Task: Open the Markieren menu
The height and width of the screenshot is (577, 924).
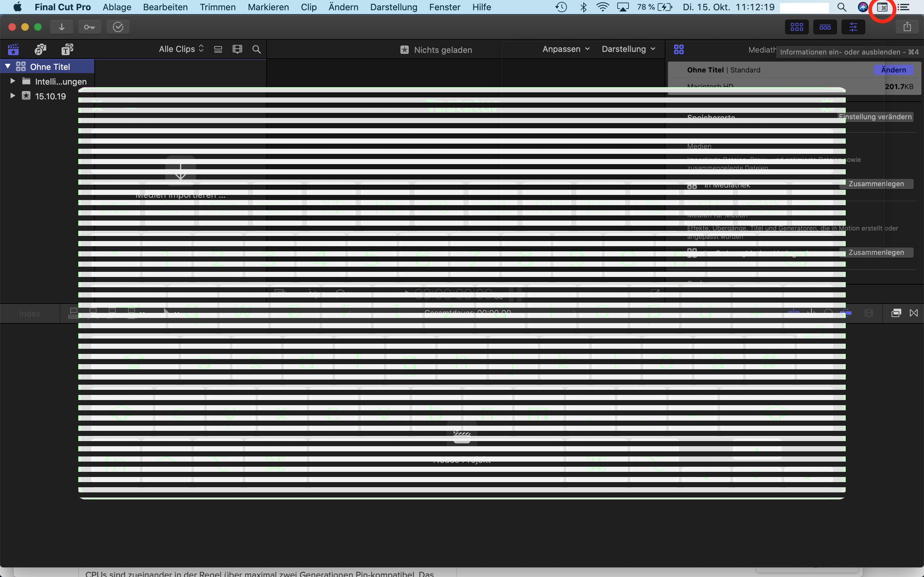Action: [268, 7]
